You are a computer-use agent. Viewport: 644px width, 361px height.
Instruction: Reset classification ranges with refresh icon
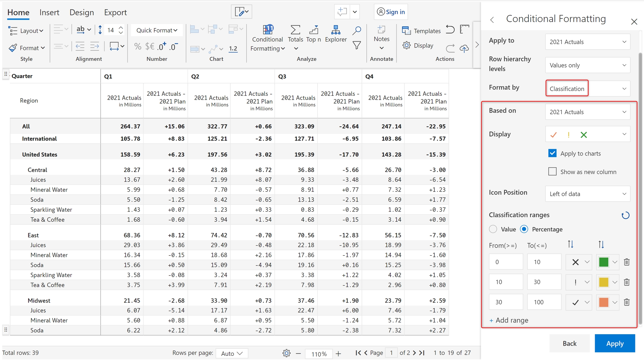[625, 215]
